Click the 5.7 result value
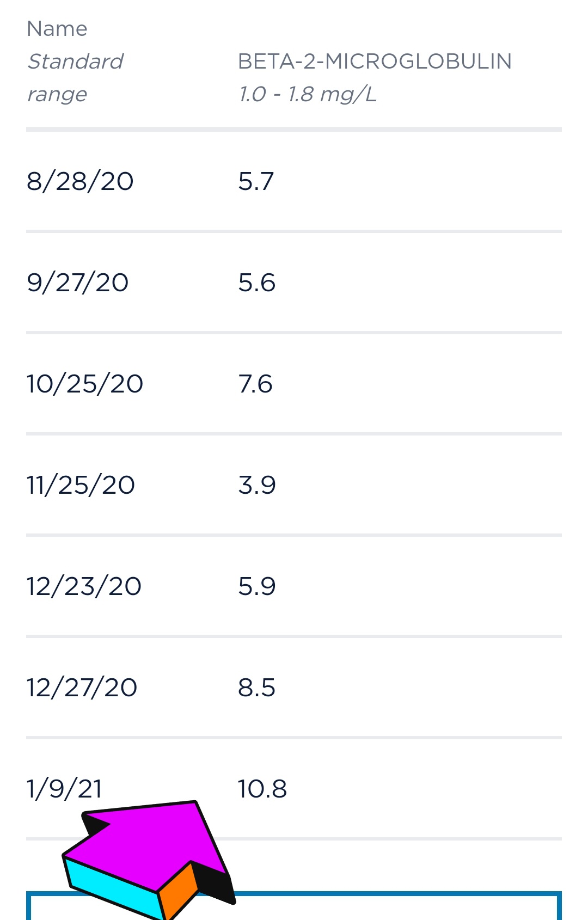 [x=256, y=181]
